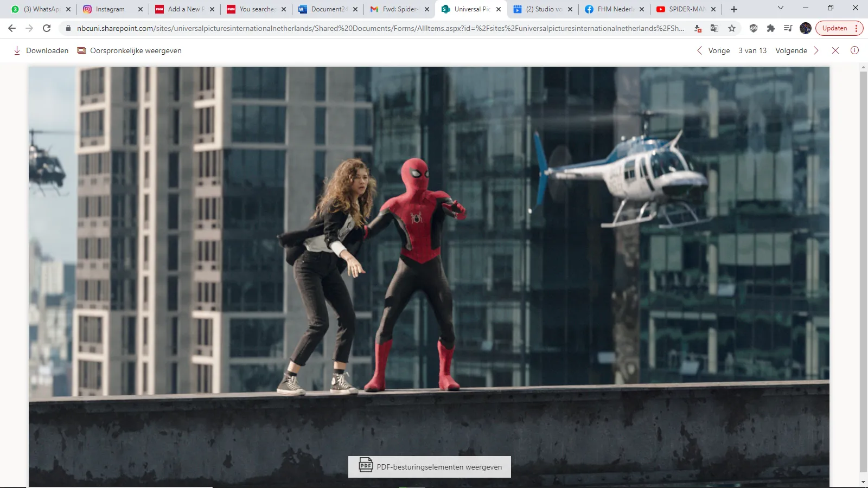Click the scrollbar down arrow
Image resolution: width=868 pixels, height=488 pixels.
pyautogui.click(x=863, y=482)
